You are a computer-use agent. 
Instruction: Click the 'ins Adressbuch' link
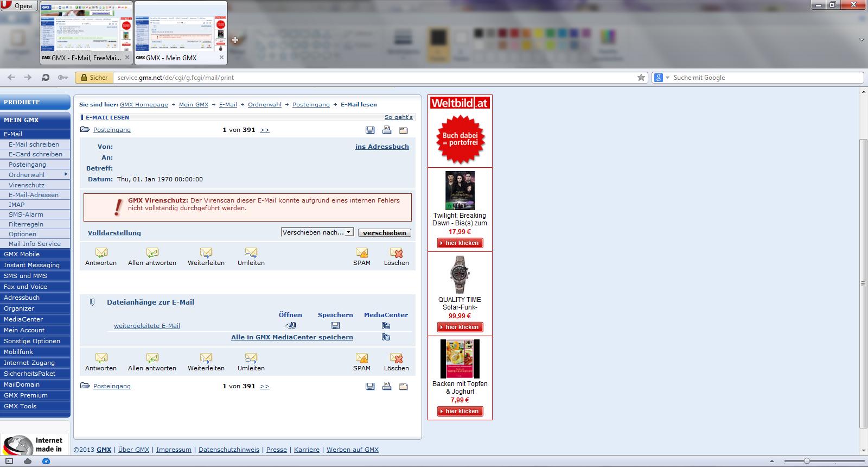pos(382,147)
